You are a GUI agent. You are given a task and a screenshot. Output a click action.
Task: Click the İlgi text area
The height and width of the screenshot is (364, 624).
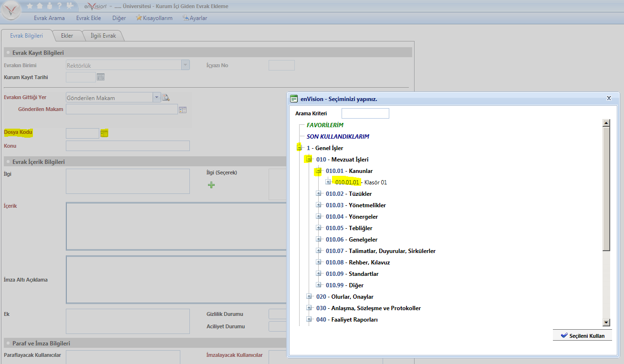(x=128, y=181)
